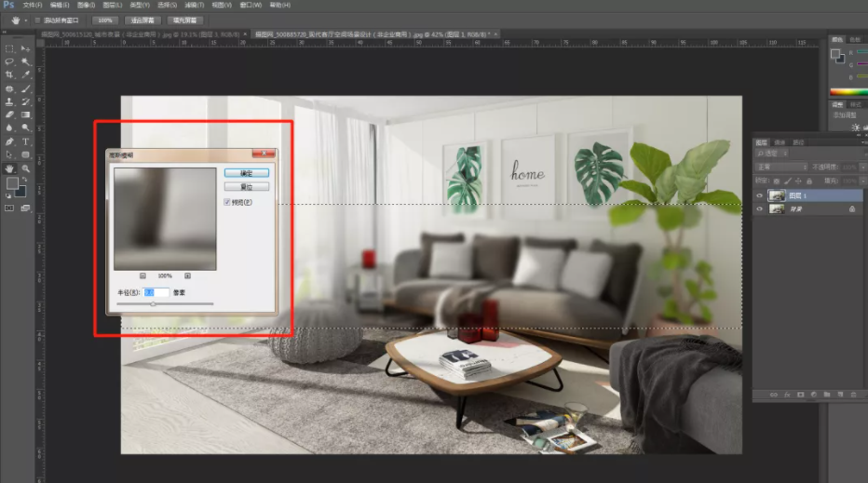This screenshot has width=868, height=483.
Task: Hide Layer 1 with eye icon
Action: [x=760, y=195]
